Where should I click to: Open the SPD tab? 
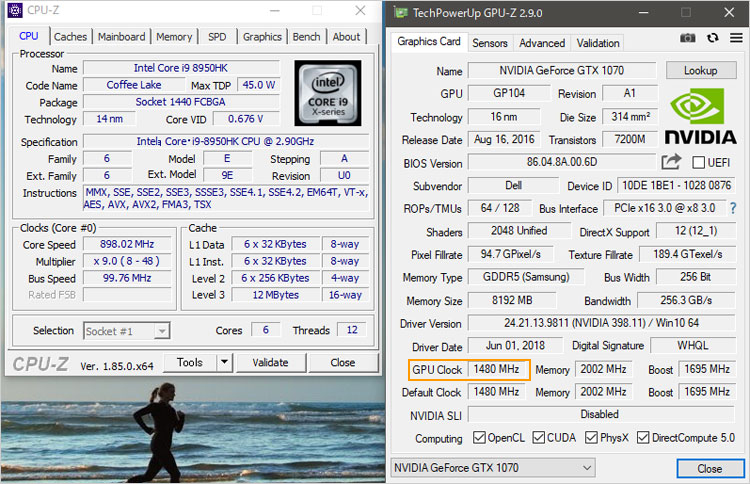pos(217,37)
